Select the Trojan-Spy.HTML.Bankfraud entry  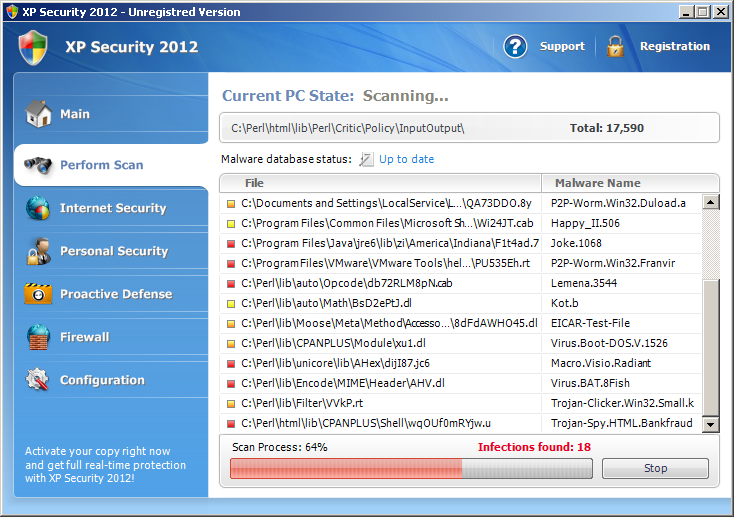pos(621,423)
